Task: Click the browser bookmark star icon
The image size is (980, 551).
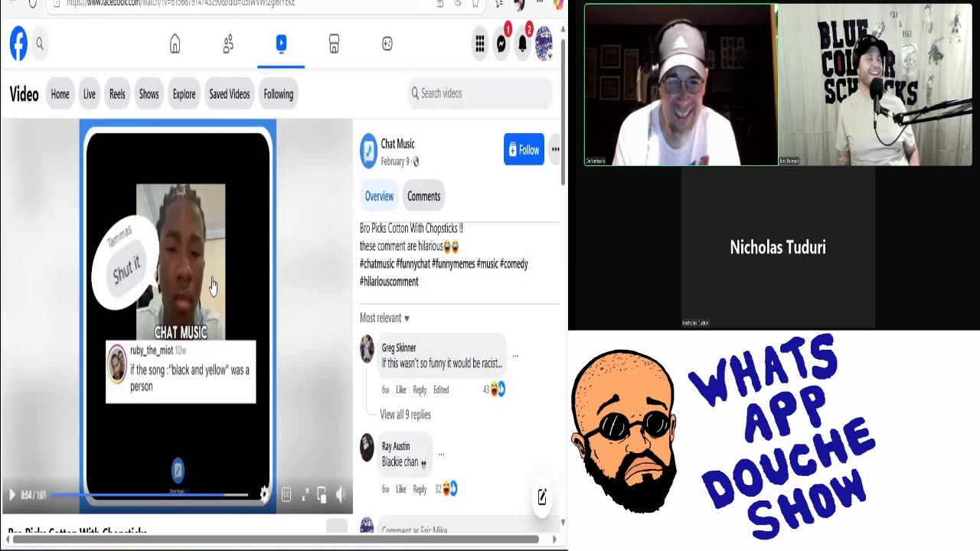Action: [475, 4]
